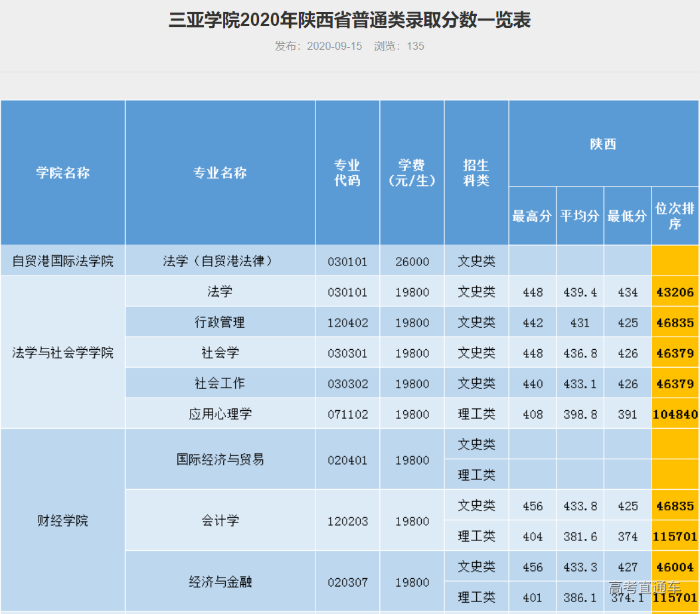Click the 专业代码 column header
This screenshot has height=614, width=700.
pyautogui.click(x=347, y=173)
